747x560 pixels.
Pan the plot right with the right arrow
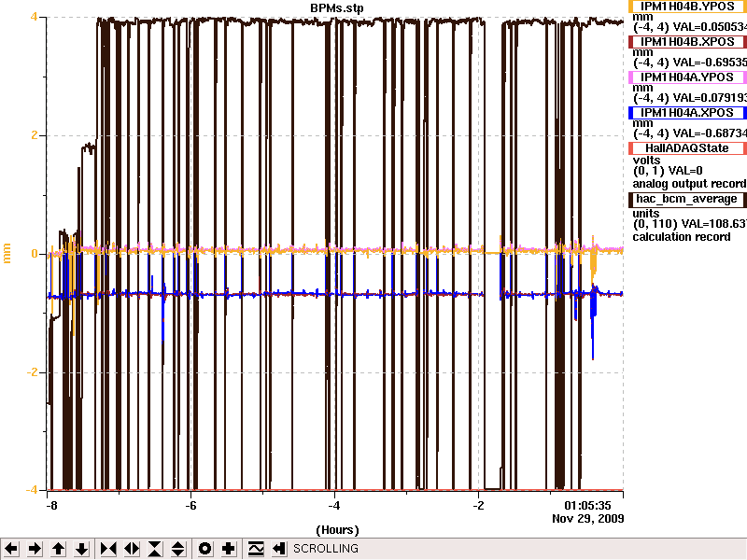coord(35,549)
